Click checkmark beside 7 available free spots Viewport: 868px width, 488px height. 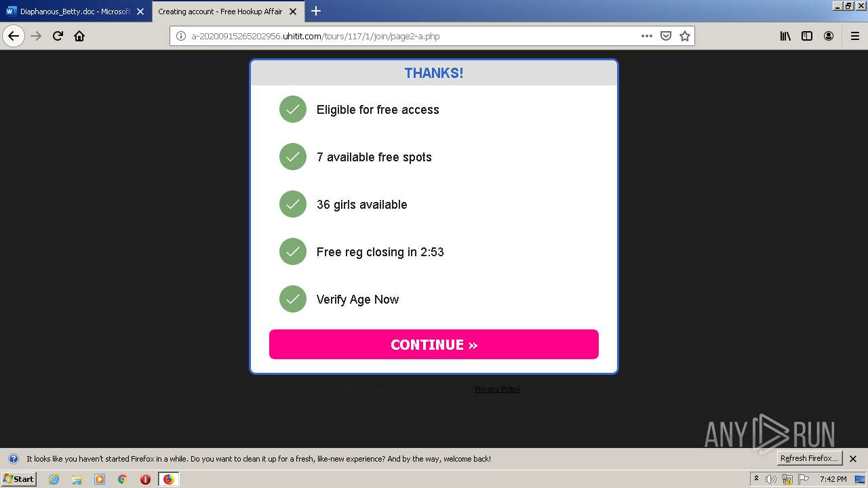[x=293, y=157]
